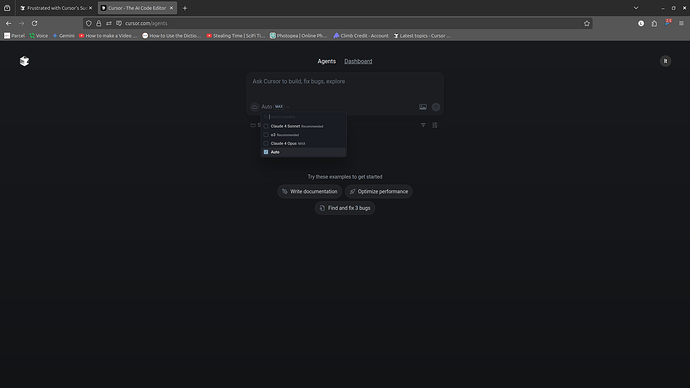Check the Claude 4 Sonnet checkbox
Screen dimensions: 690x388
click(x=266, y=126)
